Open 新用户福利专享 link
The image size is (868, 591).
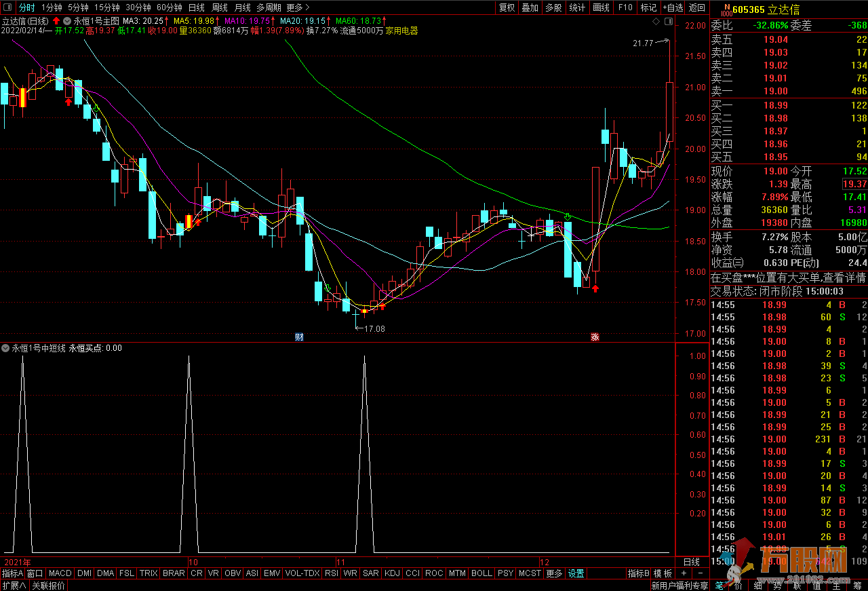(679, 586)
